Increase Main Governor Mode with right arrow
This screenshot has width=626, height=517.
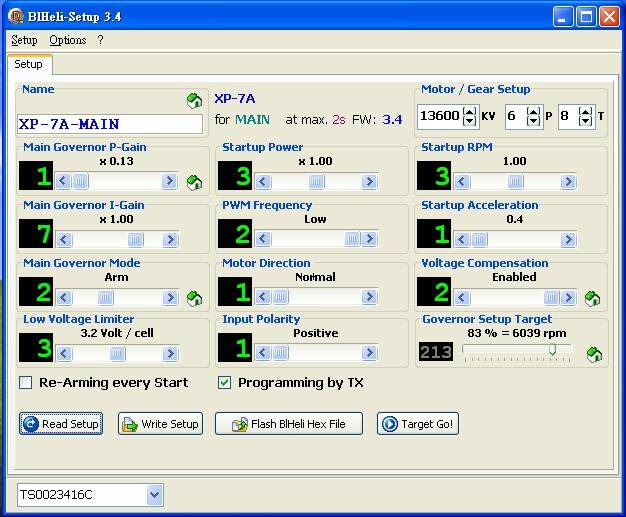pyautogui.click(x=170, y=297)
